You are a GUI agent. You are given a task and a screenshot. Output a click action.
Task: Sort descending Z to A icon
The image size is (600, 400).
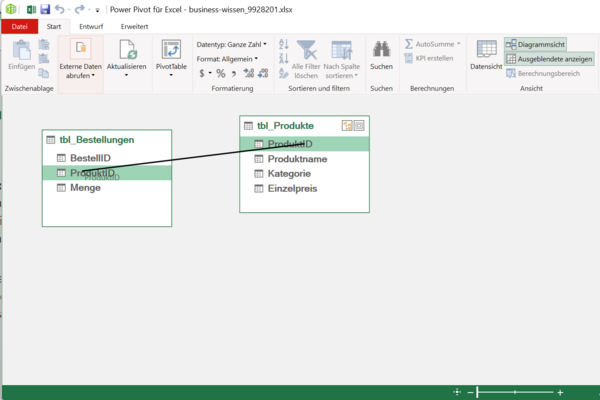coord(284,58)
